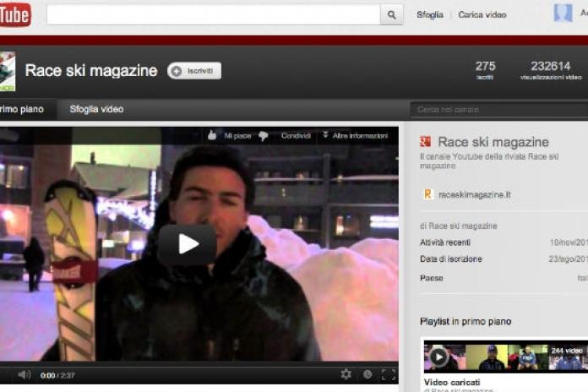Viewport: 588px width, 392px height.
Task: Click the thumbs-down dislike icon
Action: (x=264, y=136)
